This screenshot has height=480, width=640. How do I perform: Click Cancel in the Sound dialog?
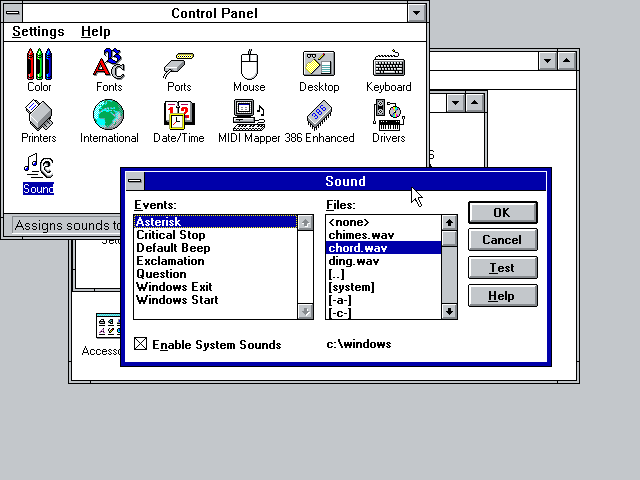(502, 240)
